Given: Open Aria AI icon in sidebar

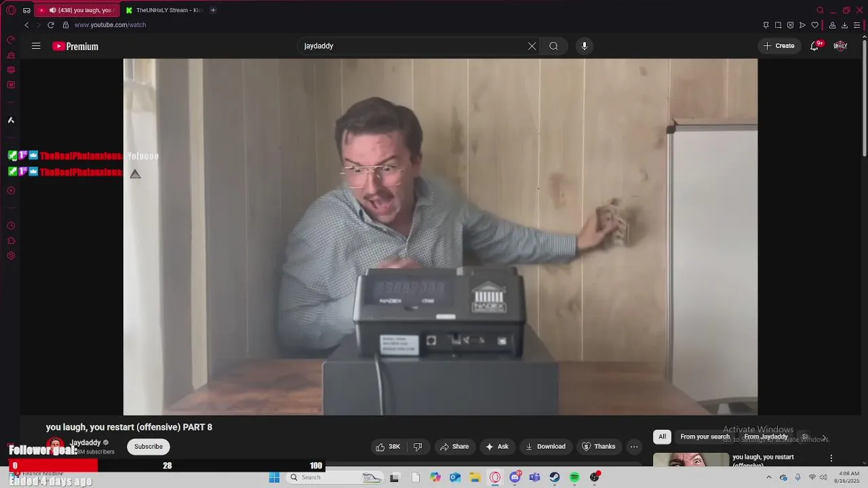Looking at the screenshot, I should (x=11, y=120).
